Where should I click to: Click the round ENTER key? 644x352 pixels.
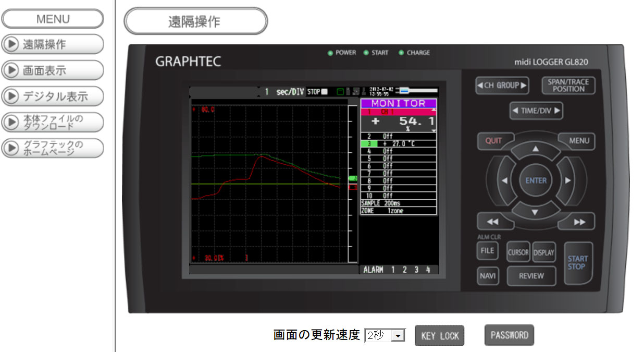pyautogui.click(x=536, y=180)
